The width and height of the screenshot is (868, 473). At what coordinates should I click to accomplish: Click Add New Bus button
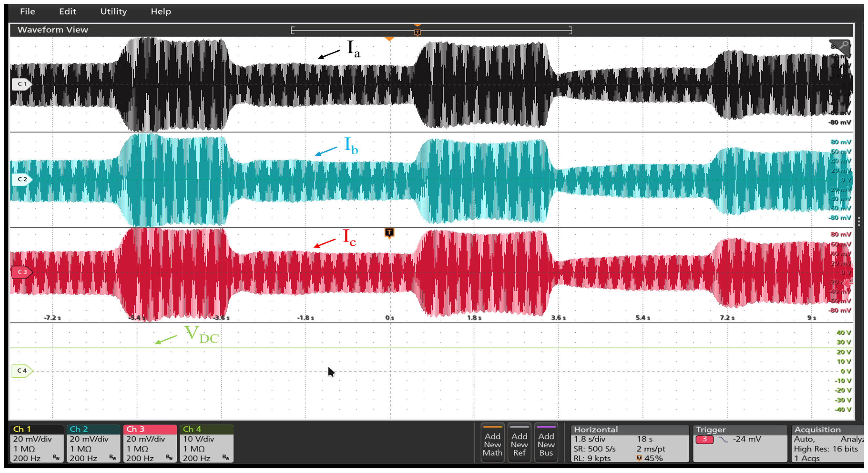coord(546,443)
